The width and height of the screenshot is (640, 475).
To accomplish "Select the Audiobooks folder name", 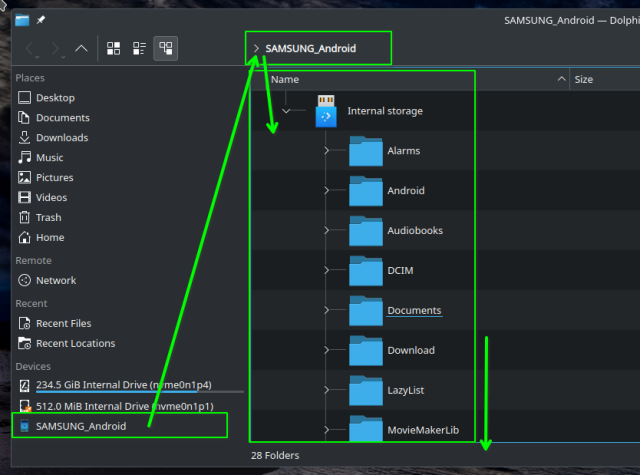I will (x=415, y=231).
